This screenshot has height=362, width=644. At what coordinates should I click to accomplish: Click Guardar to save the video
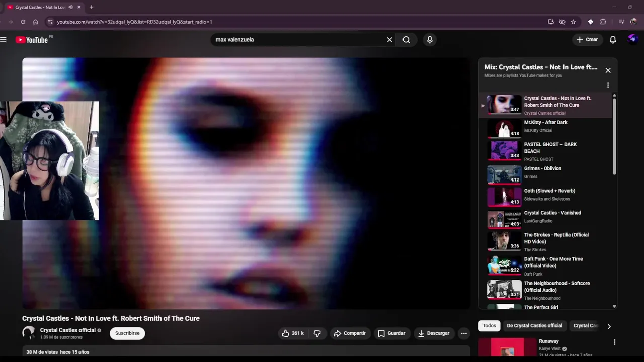pos(391,333)
